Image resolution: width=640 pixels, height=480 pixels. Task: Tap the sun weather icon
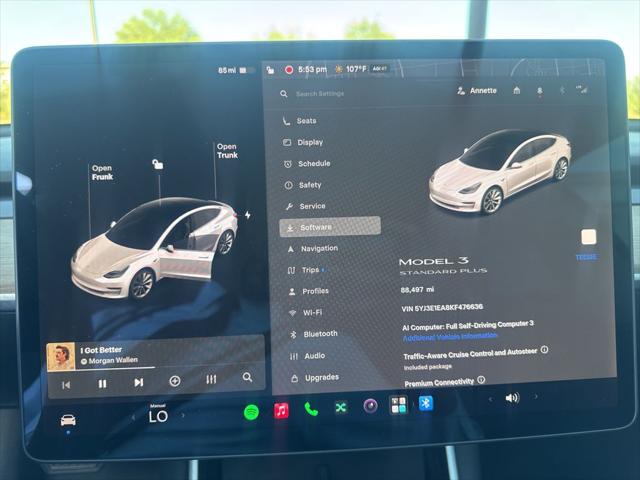coord(338,69)
